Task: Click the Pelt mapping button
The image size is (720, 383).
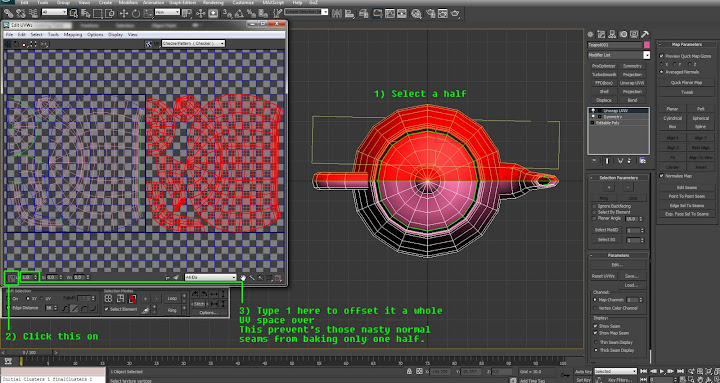Action: click(x=701, y=109)
